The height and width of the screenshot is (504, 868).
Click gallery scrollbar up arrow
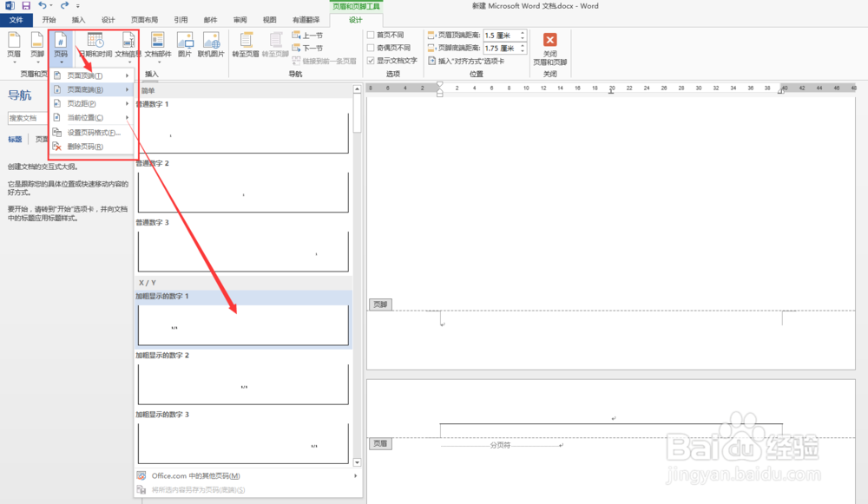point(357,89)
